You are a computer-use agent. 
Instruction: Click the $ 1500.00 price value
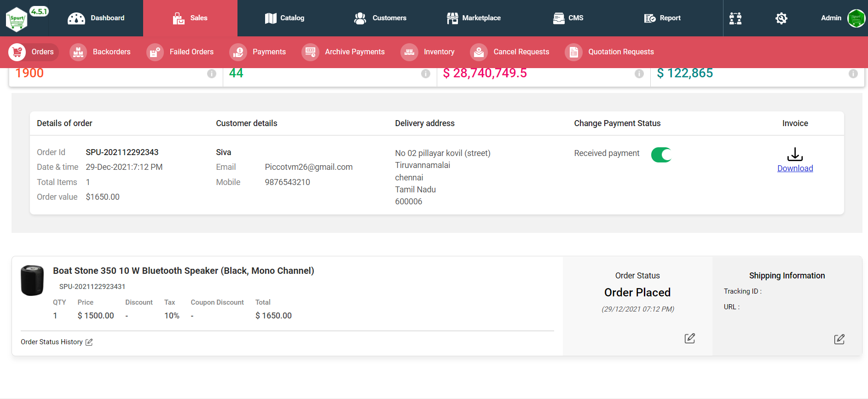point(96,316)
